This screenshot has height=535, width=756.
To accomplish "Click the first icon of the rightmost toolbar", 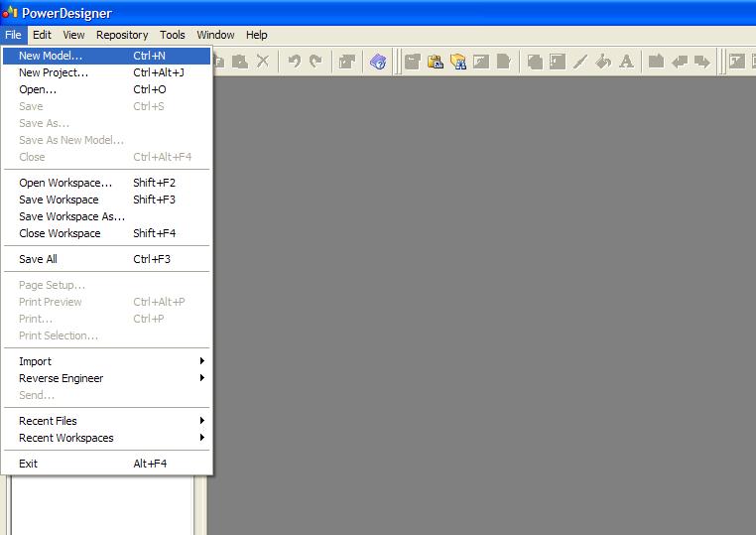I will coord(737,62).
